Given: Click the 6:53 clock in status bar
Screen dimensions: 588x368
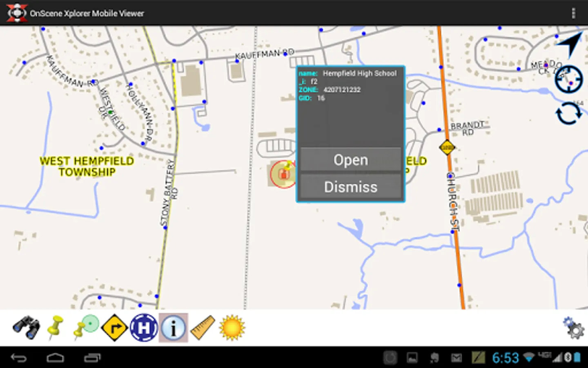Looking at the screenshot, I should tap(506, 358).
